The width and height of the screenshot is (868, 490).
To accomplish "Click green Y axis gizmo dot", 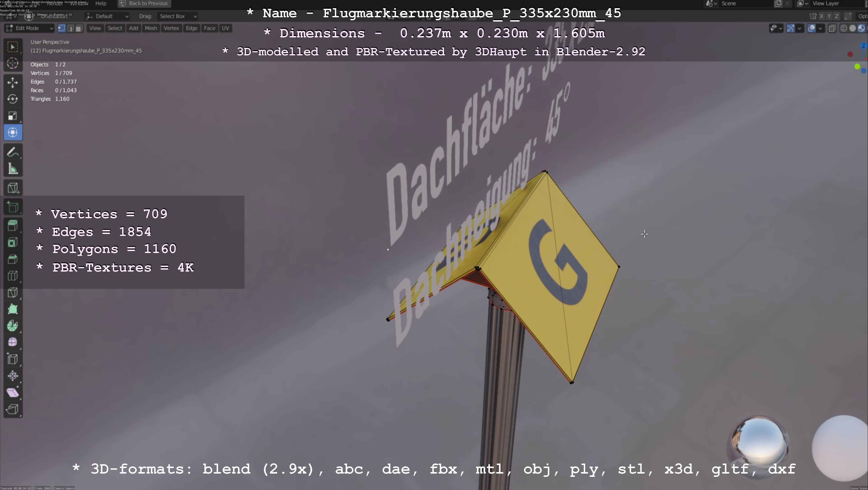I will tap(857, 67).
